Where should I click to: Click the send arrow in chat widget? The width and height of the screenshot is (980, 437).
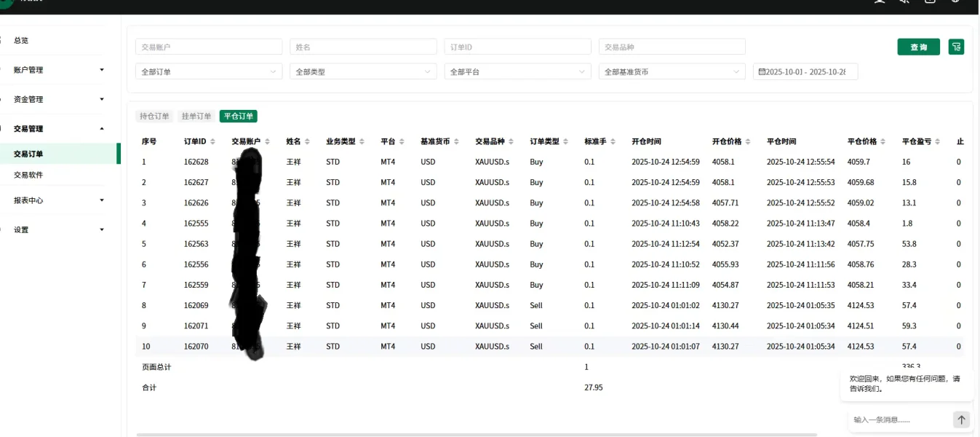click(x=961, y=420)
